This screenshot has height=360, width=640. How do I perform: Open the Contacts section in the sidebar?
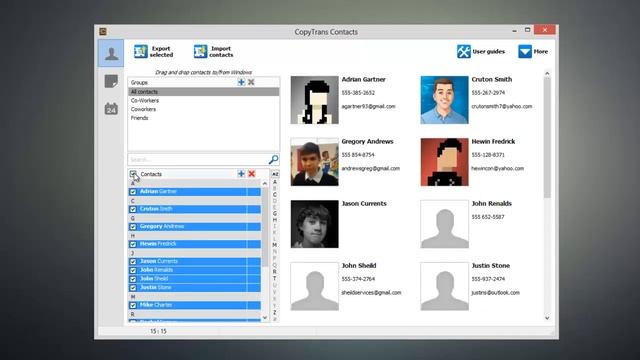tap(111, 53)
